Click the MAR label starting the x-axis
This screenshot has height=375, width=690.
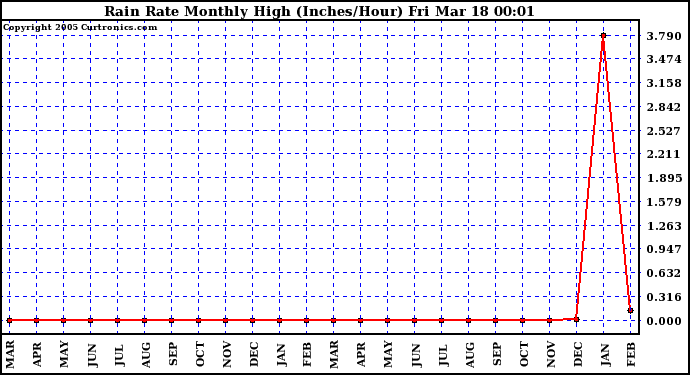[x=10, y=354]
